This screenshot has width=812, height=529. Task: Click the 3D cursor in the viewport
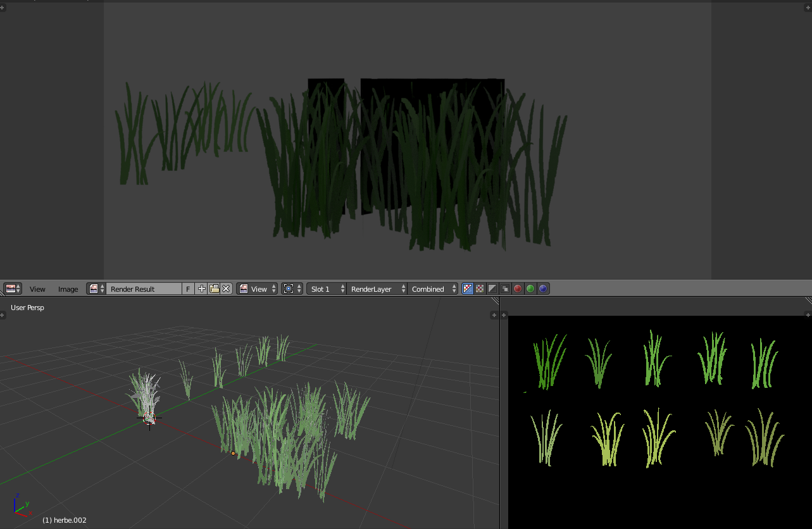coord(149,418)
